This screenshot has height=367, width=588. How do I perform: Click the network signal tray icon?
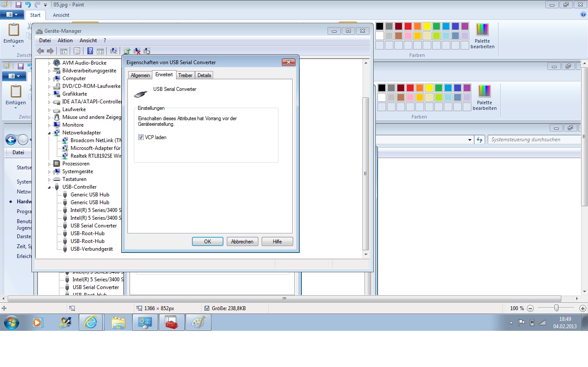click(x=542, y=323)
